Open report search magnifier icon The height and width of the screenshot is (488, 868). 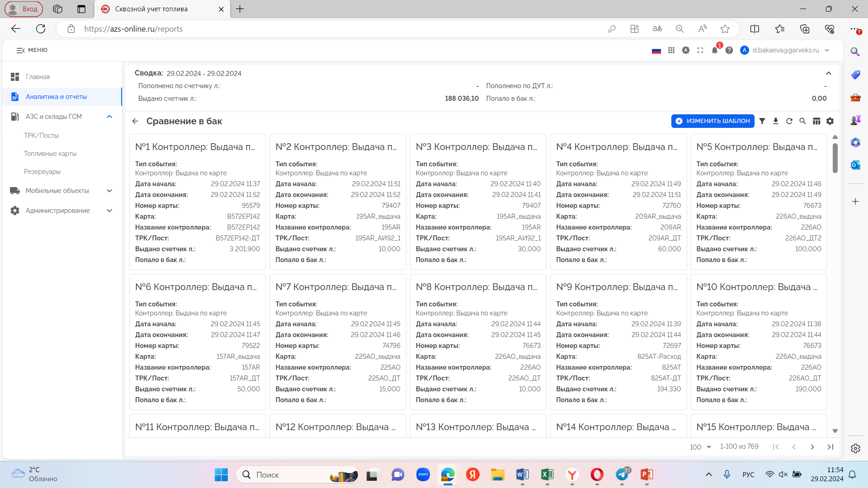click(x=803, y=121)
